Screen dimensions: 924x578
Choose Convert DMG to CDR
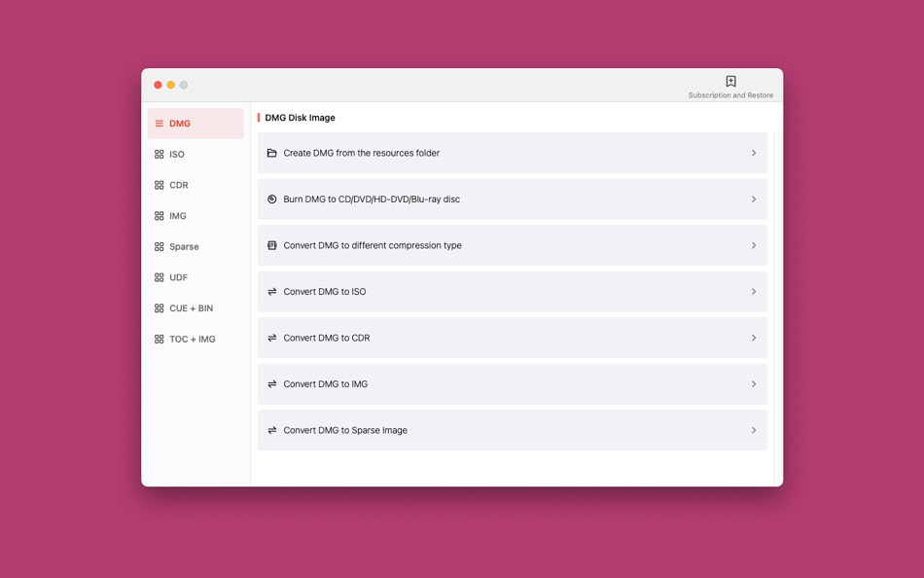512,338
